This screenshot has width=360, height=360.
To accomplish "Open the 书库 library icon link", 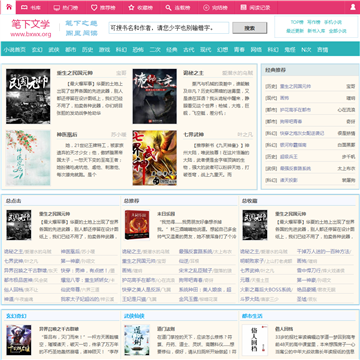I will click(31, 7).
